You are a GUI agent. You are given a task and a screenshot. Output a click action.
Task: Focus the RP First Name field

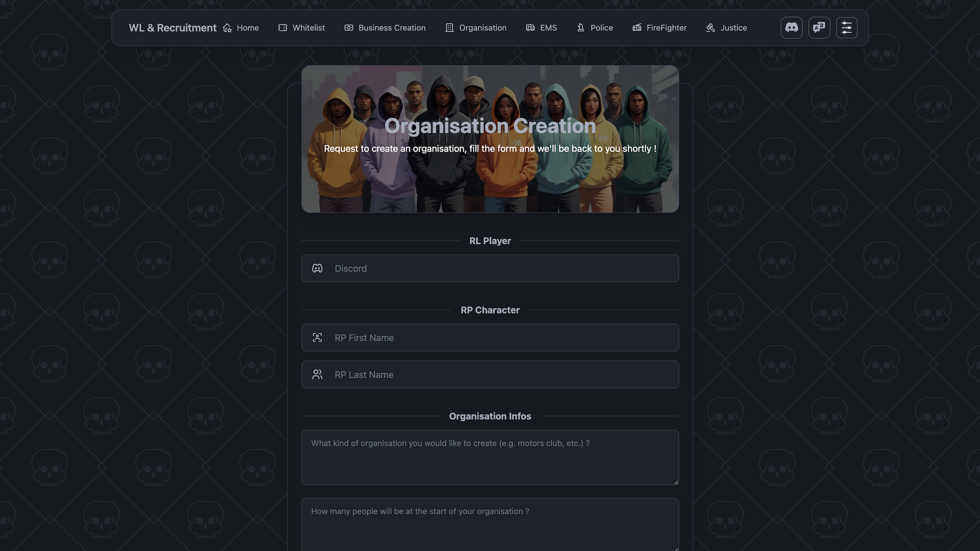pyautogui.click(x=490, y=338)
